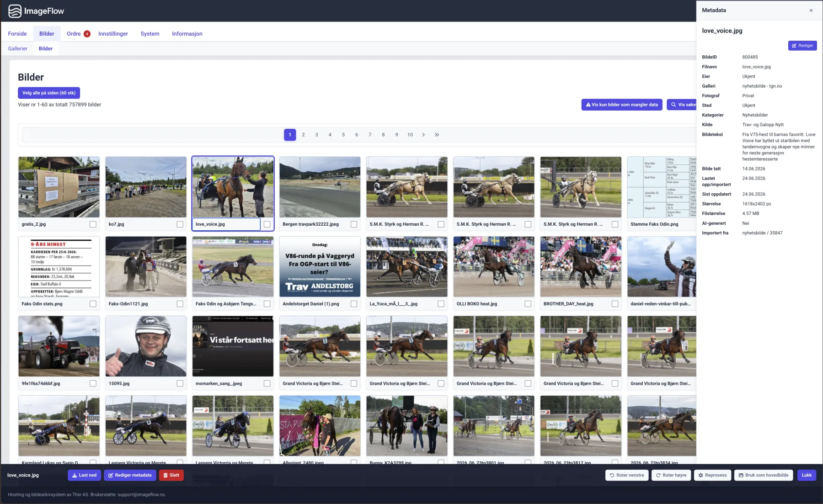Screen dimensions: 823x504
Task: Set image with Bruk som hovedbilde
Action: [x=764, y=475]
